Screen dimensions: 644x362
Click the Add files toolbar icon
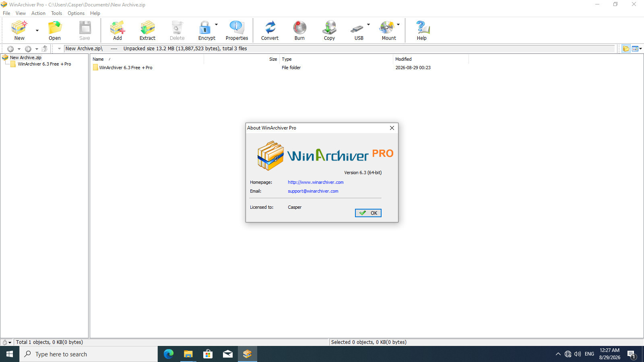click(x=118, y=31)
